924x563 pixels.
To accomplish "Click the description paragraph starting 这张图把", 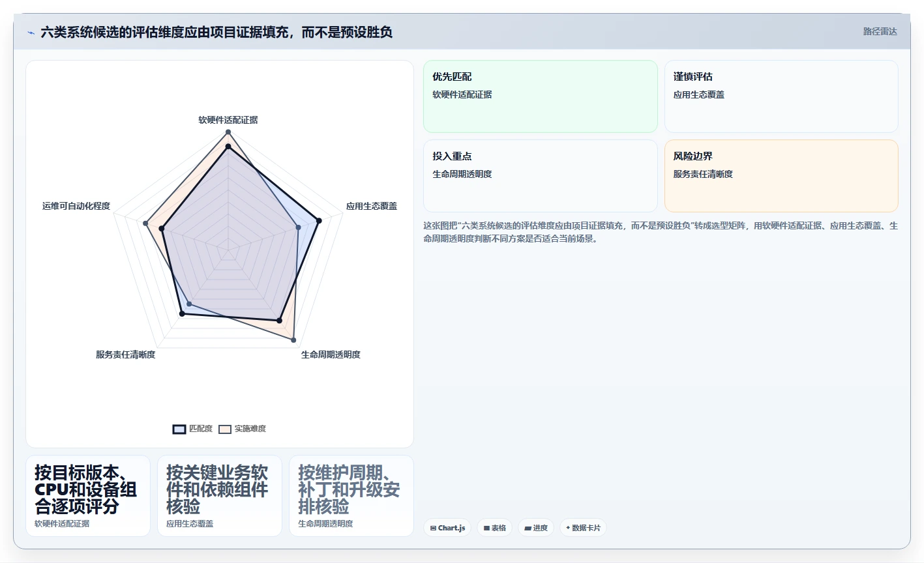I will [x=661, y=232].
